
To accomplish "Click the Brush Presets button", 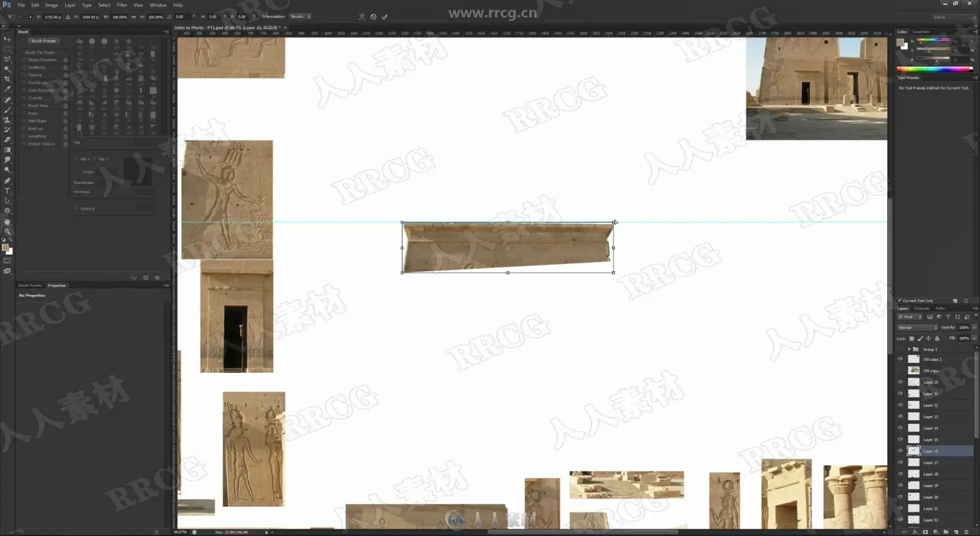I will click(x=44, y=41).
